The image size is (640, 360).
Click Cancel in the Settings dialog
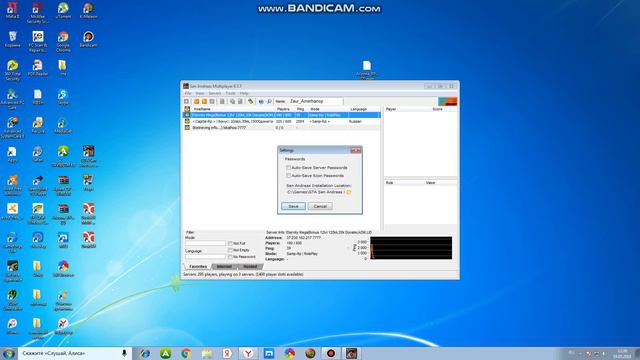click(x=320, y=206)
